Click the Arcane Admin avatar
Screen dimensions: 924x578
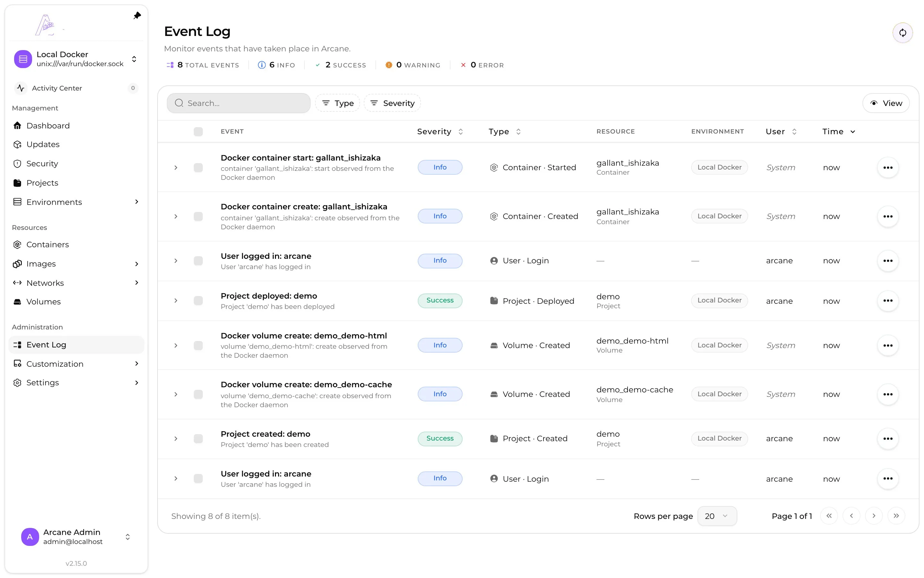coord(30,537)
